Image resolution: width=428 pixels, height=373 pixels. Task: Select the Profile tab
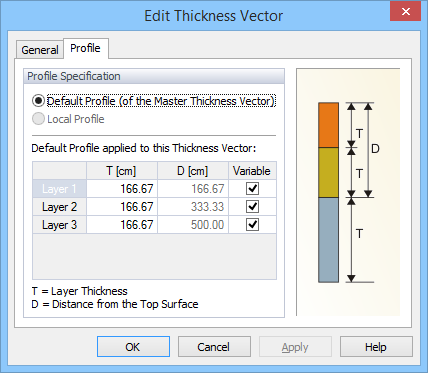tap(85, 48)
